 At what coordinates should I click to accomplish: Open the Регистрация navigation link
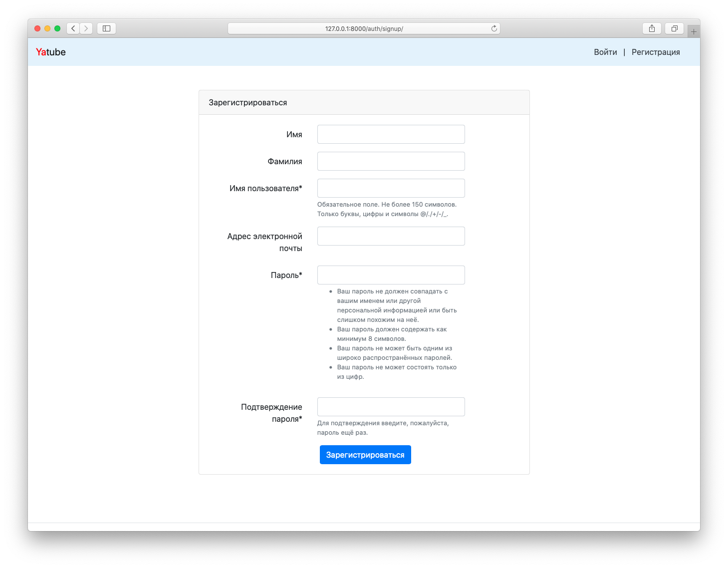[656, 52]
